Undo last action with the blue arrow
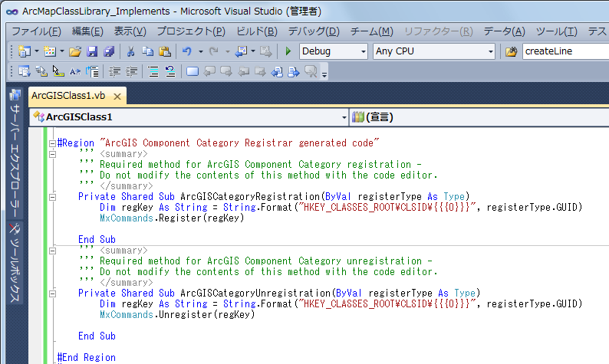This screenshot has width=609, height=364. click(187, 51)
